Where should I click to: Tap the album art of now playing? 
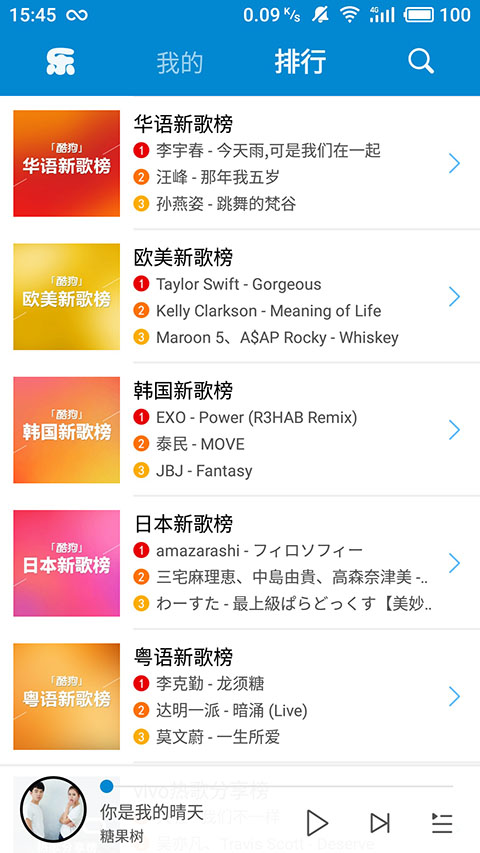pos(53,809)
